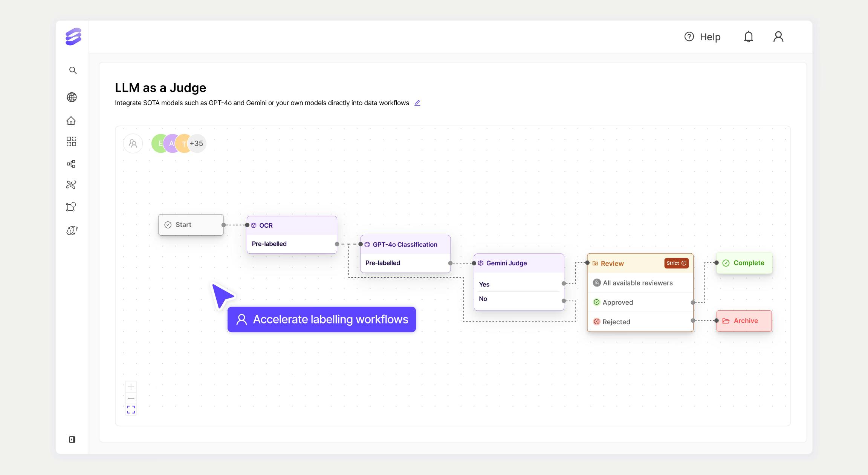868x475 pixels.
Task: Open the globe icon in sidebar
Action: coord(72,97)
